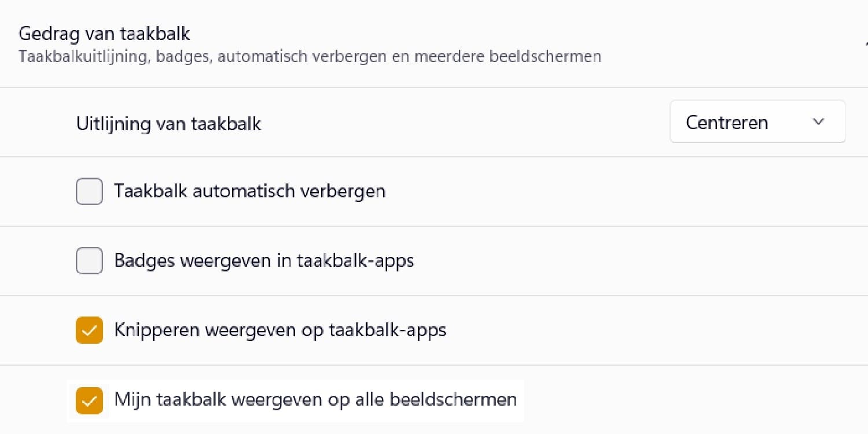
Task: Click 'Mijn taakbalk weergeven op alle beeldschermen' label text
Action: pyautogui.click(x=315, y=399)
